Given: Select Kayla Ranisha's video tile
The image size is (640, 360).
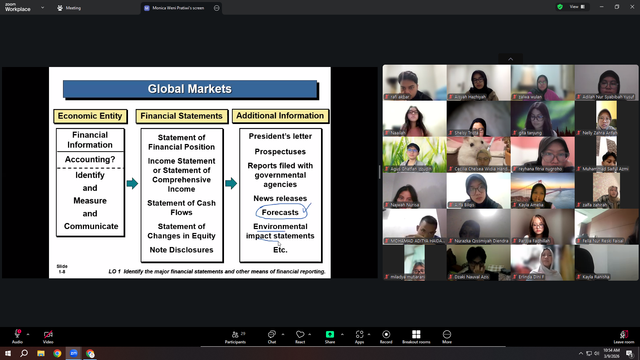Looking at the screenshot, I should coord(607,263).
